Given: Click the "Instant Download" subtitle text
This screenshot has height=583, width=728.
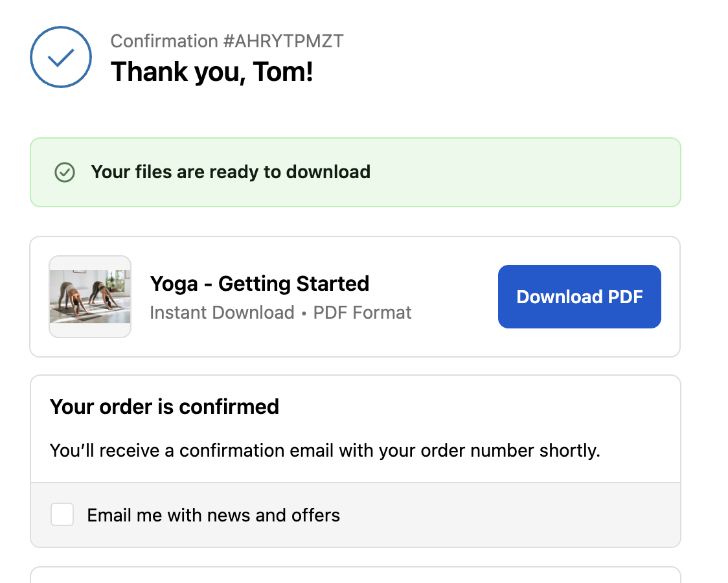Looking at the screenshot, I should tap(222, 313).
